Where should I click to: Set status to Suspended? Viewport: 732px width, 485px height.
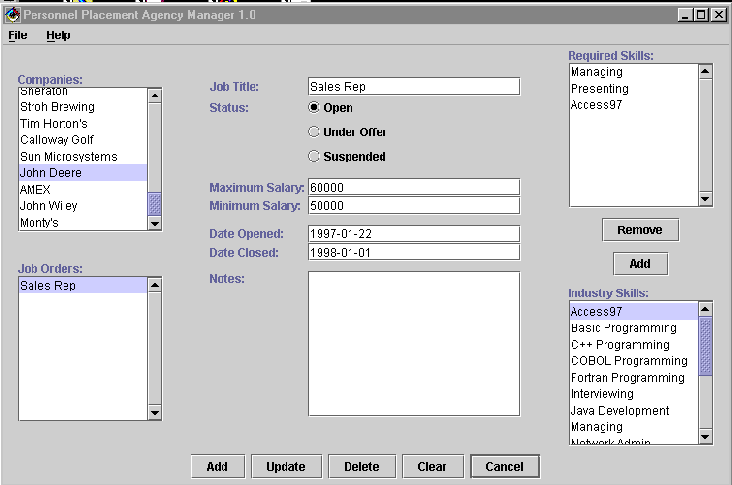coord(314,156)
